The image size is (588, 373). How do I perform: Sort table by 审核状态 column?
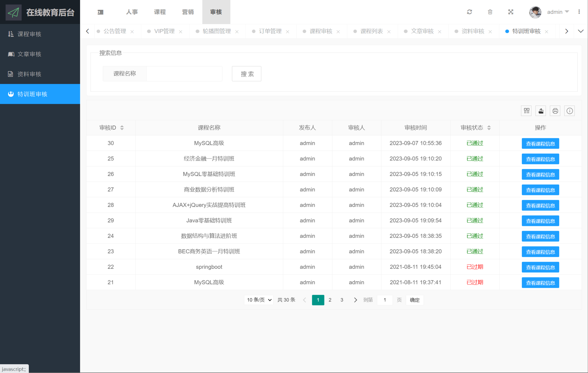(x=489, y=128)
